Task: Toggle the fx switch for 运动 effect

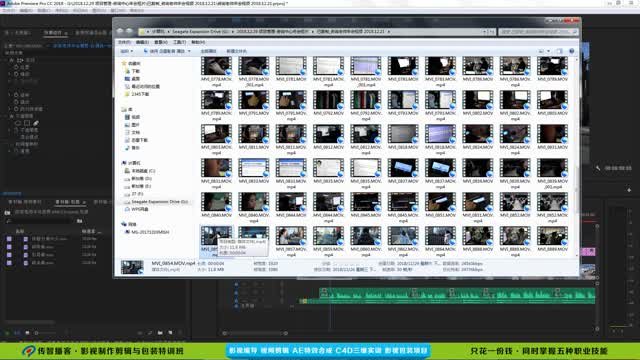Action: tap(12, 60)
